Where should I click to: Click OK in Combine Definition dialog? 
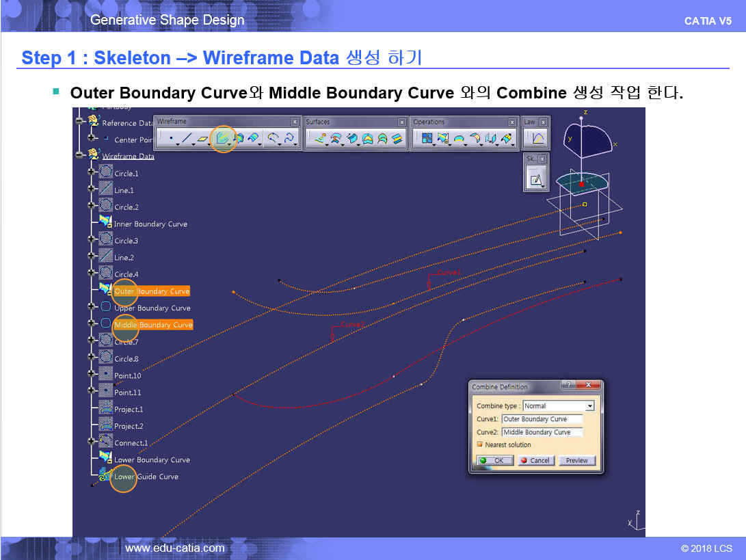tap(494, 460)
